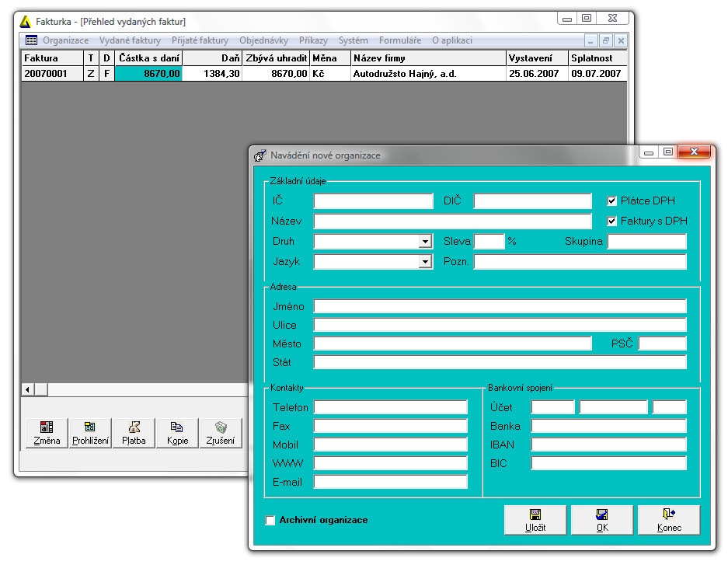728x565 pixels.
Task: Open the Příkazy menu
Action: (313, 40)
